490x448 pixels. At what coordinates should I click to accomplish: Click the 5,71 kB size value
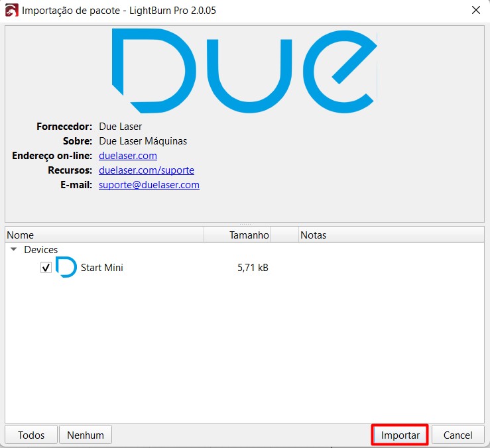[253, 268]
